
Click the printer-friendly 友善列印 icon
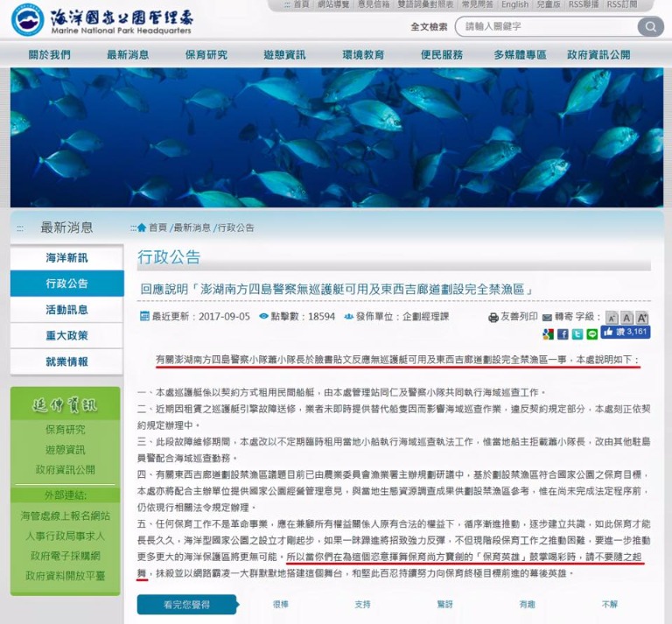point(493,317)
